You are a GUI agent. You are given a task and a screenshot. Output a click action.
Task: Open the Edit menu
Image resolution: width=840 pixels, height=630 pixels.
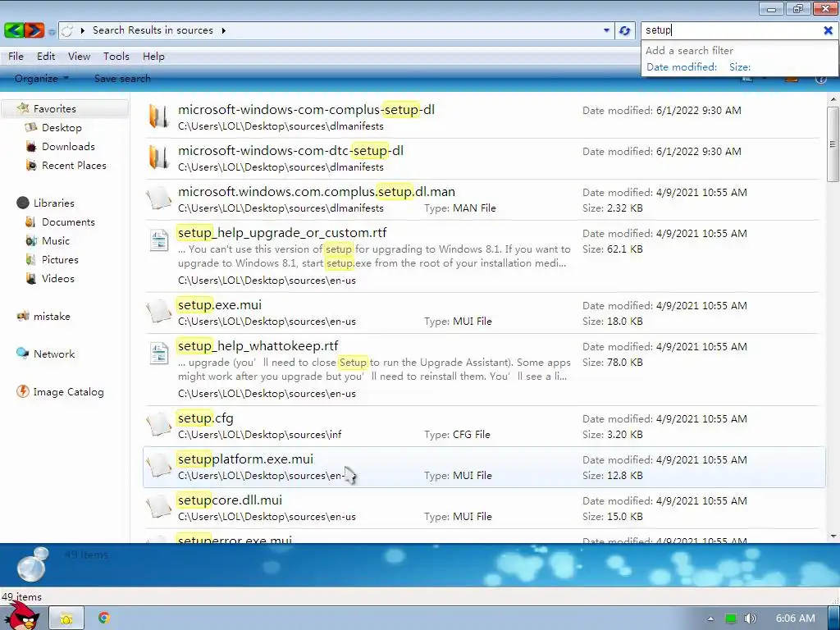(46, 57)
